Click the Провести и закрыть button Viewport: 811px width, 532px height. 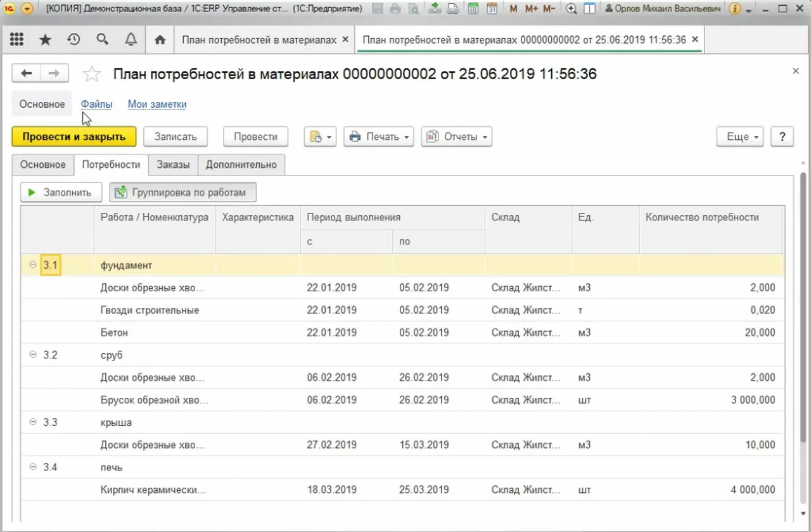[73, 137]
